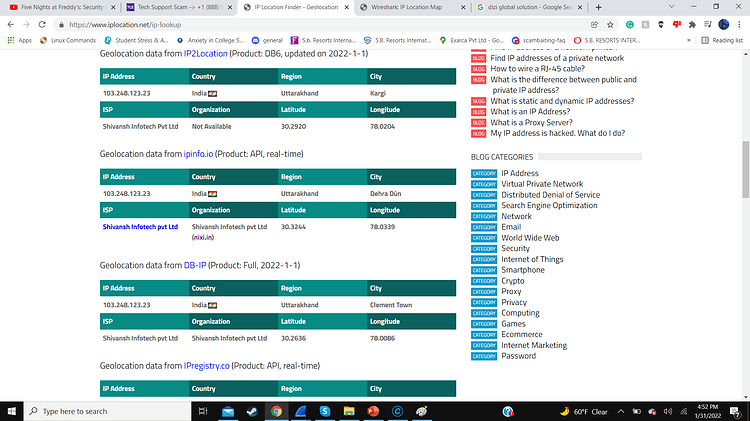Viewport: 750px width, 421px height.
Task: Open blog 'How to wire a RJ-45 cable?'
Action: (537, 68)
